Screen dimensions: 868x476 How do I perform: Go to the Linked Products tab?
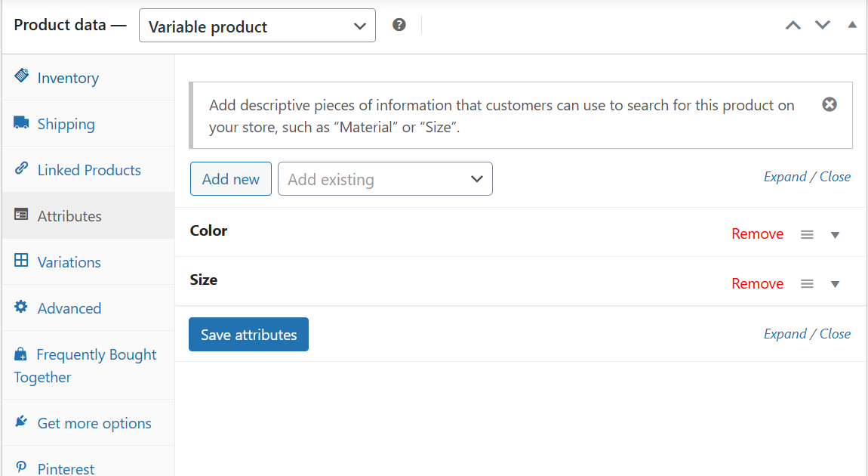(88, 170)
